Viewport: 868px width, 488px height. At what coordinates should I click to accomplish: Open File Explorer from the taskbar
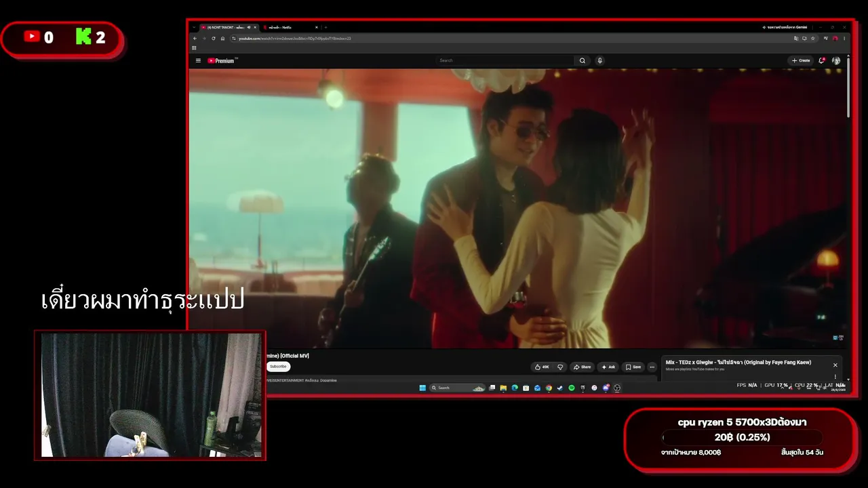point(503,388)
